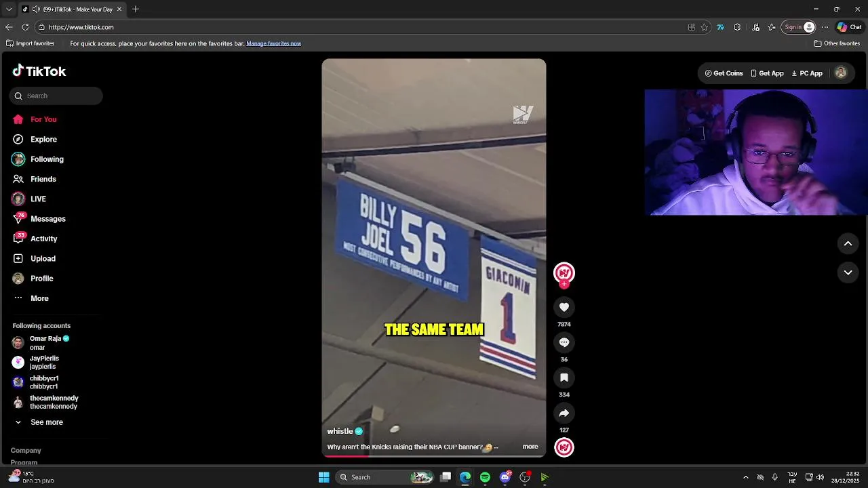Open the spinning sound disc icon
Viewport: 868px width, 488px height.
[x=564, y=447]
